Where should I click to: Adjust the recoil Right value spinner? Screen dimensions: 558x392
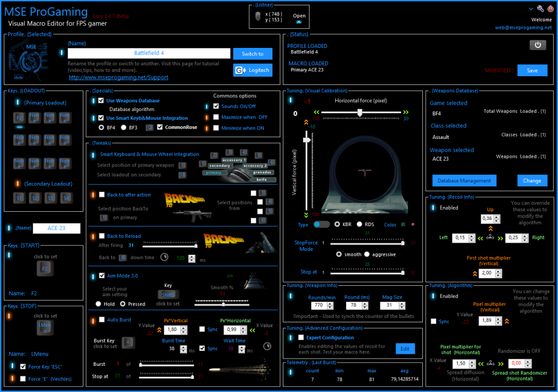(525, 238)
